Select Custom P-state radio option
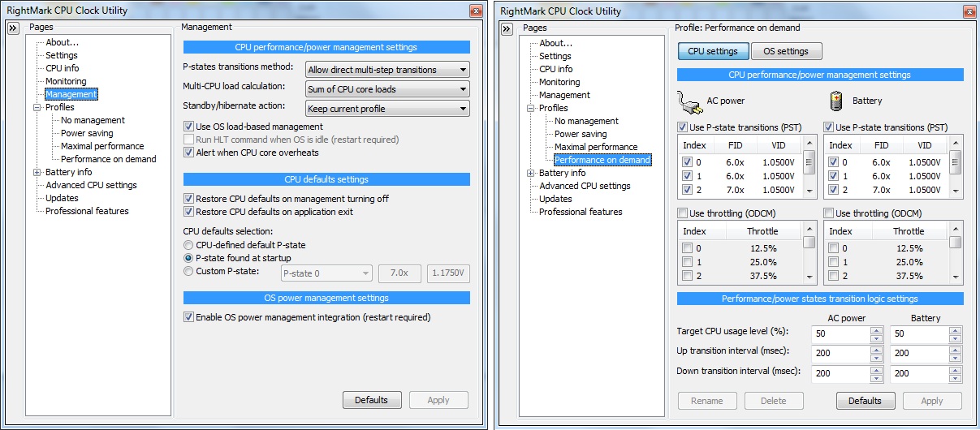Image resolution: width=980 pixels, height=430 pixels. point(189,271)
